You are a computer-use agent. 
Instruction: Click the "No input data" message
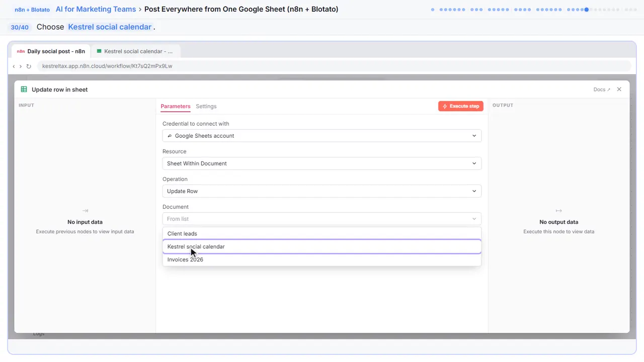coord(85,222)
